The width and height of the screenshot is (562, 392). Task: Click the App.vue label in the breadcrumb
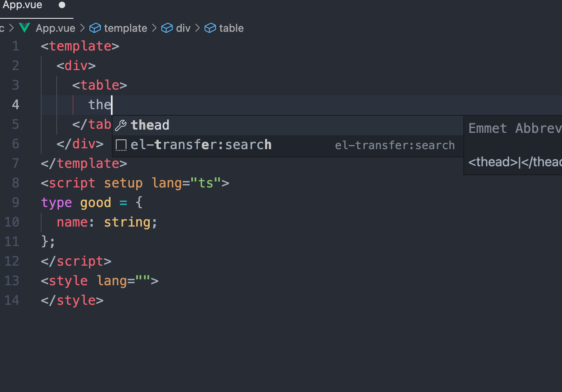pyautogui.click(x=55, y=28)
